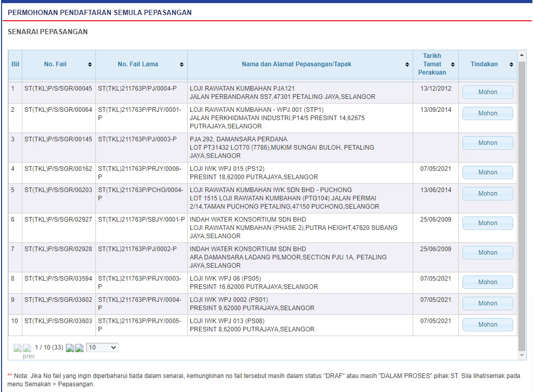Click the Nota text about DRAF status
The image size is (534, 392).
(264, 380)
